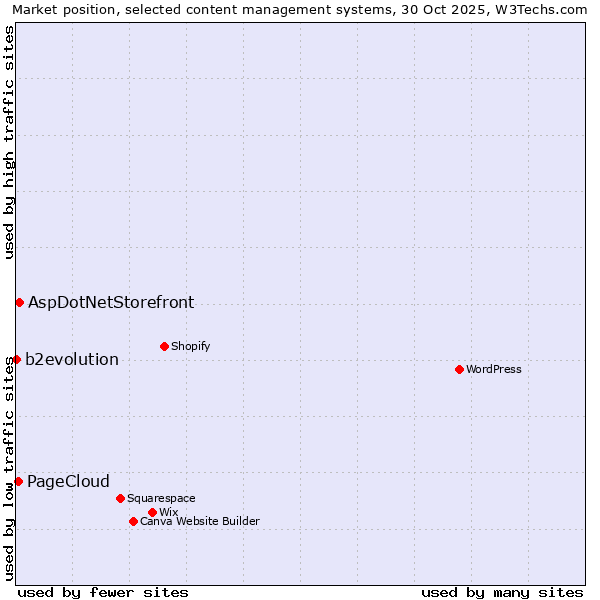The image size is (600, 600).
Task: Click the 'used by high traffic sites' axis label
Action: point(9,142)
